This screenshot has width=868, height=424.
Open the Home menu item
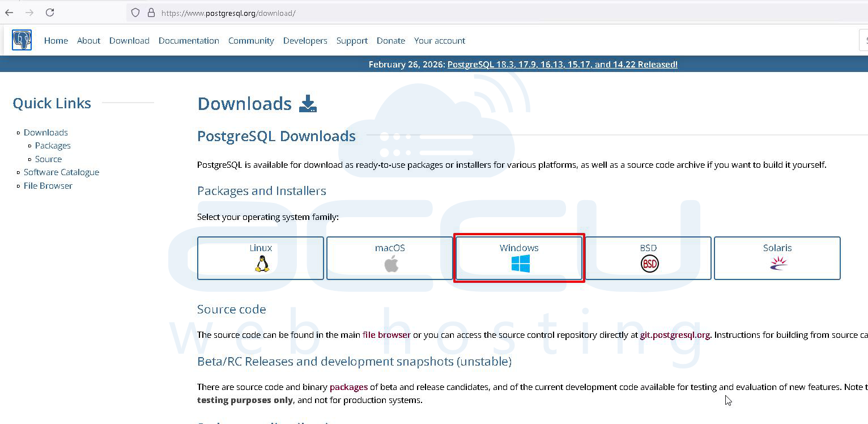[x=56, y=41]
